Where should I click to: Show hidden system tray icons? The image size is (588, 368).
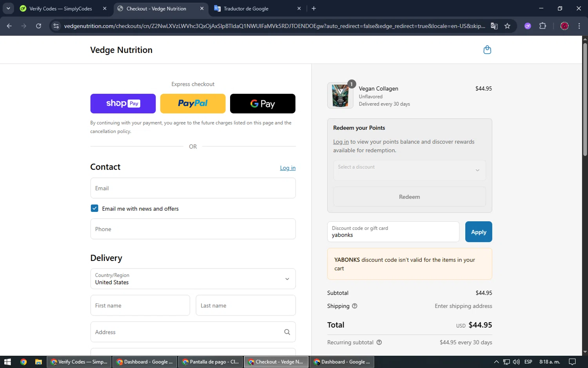click(496, 362)
